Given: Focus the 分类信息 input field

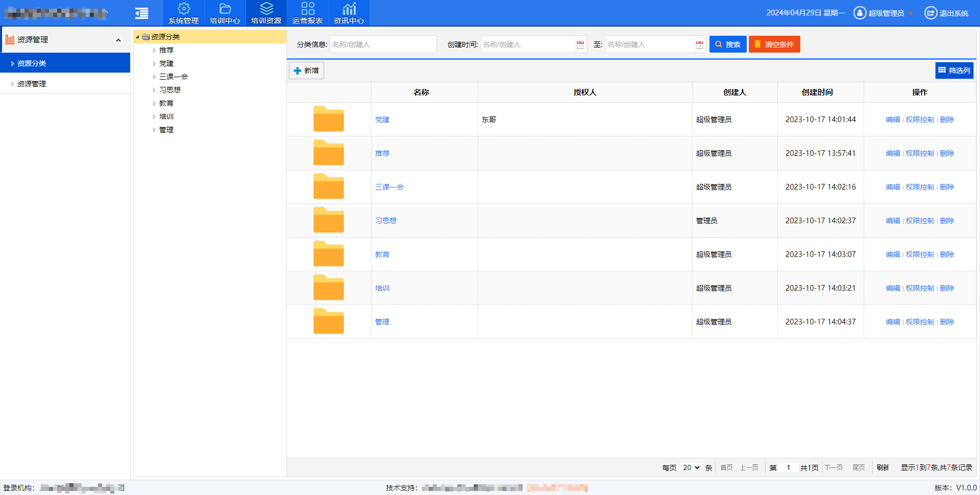Looking at the screenshot, I should click(x=383, y=44).
